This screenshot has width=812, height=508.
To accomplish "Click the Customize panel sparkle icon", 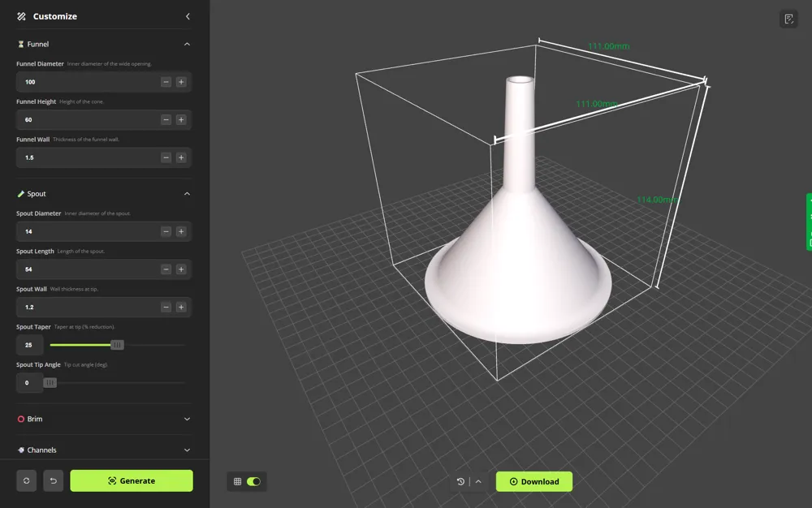I will pyautogui.click(x=19, y=16).
